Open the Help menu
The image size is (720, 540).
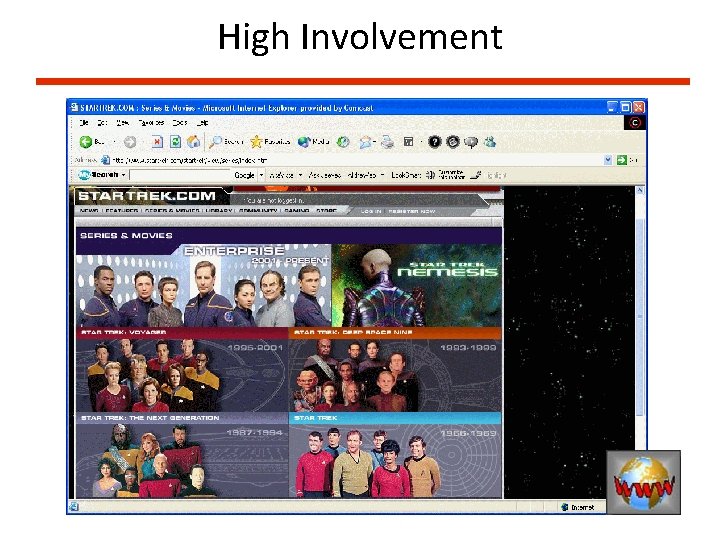tap(202, 123)
